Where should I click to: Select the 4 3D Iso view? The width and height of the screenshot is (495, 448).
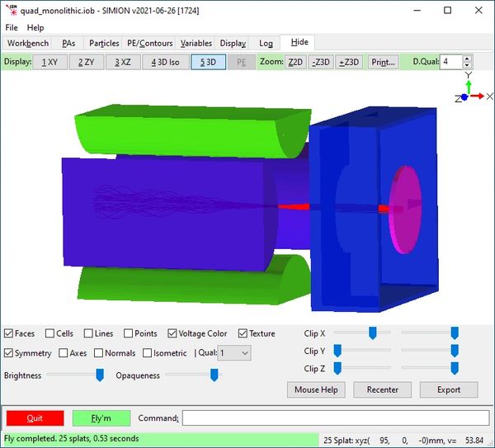[x=166, y=62]
